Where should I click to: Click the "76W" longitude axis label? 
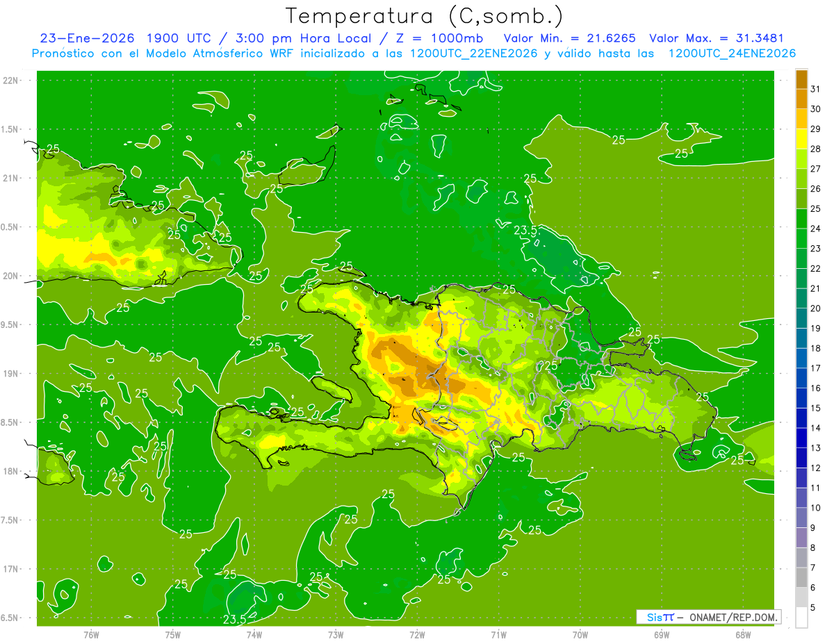point(91,635)
